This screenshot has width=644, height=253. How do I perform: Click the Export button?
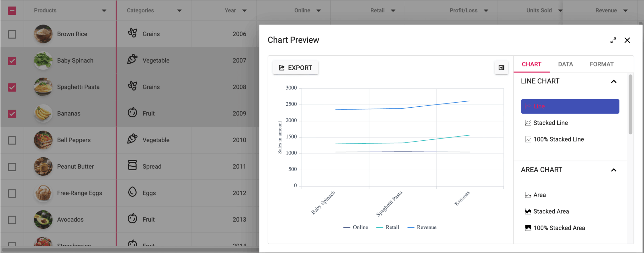[x=296, y=68]
